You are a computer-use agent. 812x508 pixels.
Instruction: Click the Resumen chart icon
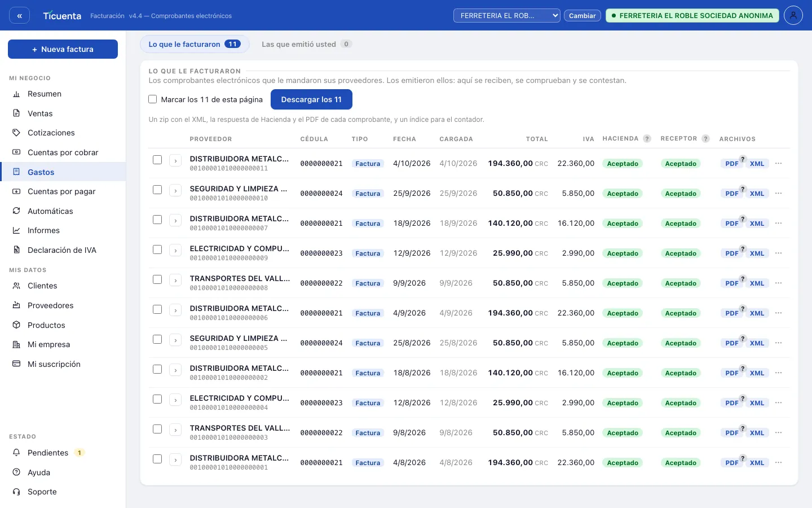coord(16,94)
